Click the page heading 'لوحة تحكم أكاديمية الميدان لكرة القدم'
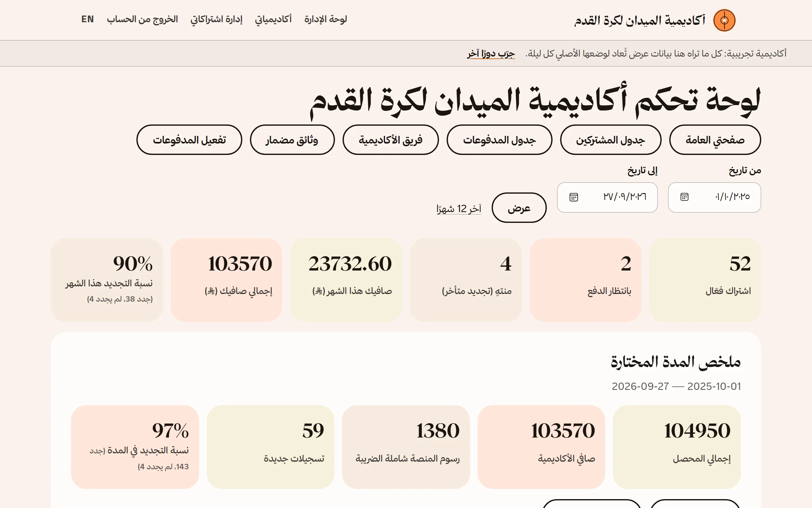Screen dimensions: 812x508 point(535,101)
